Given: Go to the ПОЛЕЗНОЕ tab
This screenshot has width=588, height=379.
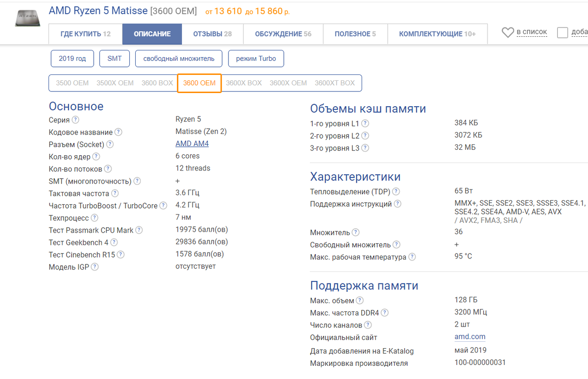Looking at the screenshot, I should tap(355, 34).
